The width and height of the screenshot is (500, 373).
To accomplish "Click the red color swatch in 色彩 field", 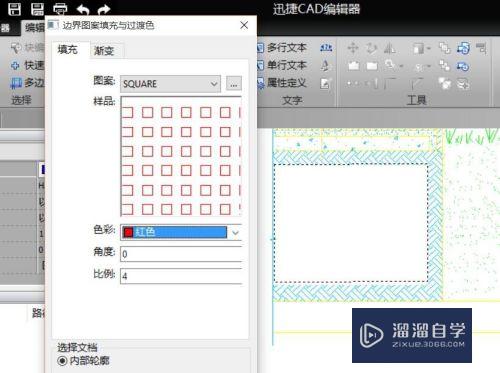I will (x=128, y=232).
